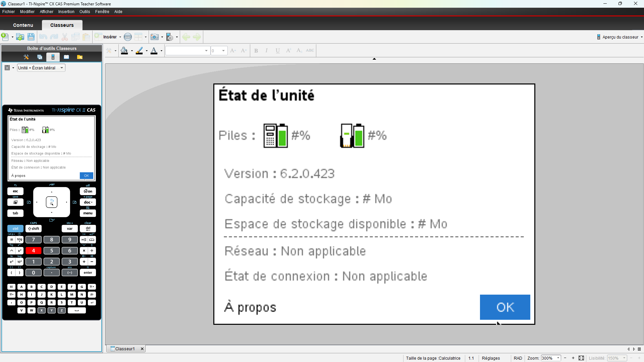Click the large OK button in dialog
This screenshot has height=362, width=644.
click(505, 307)
